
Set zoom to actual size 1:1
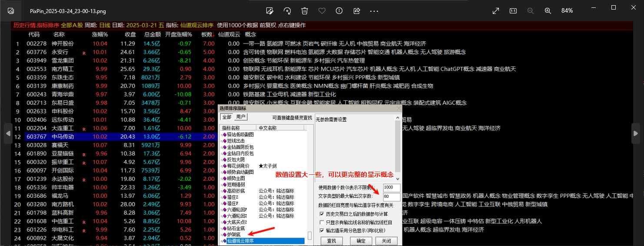coord(513,10)
